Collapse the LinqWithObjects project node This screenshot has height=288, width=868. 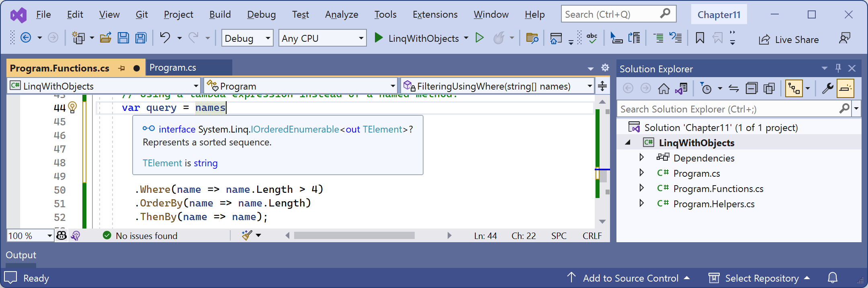628,142
